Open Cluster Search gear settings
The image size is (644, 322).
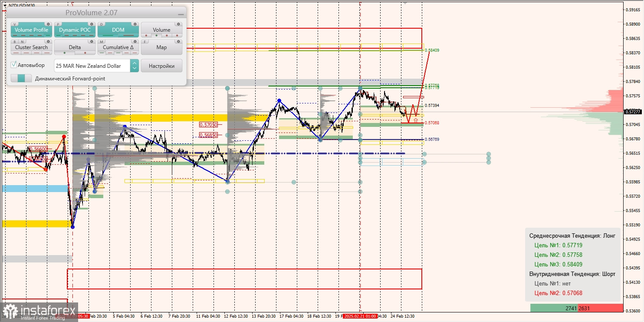tap(48, 41)
